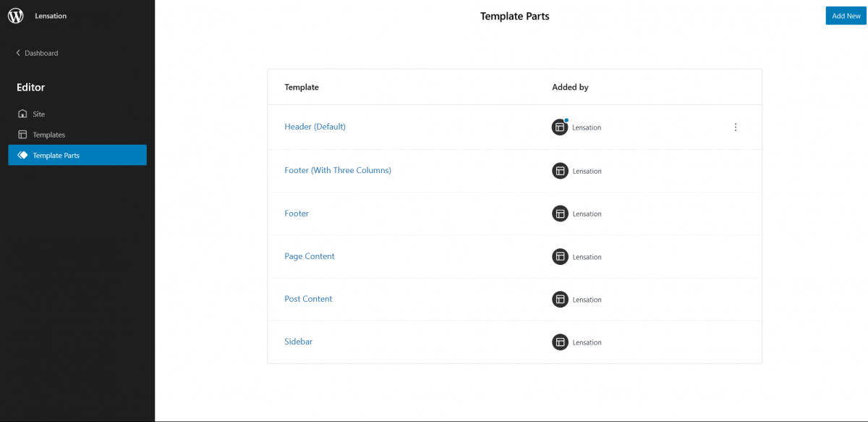Click the Templates layout icon in sidebar

click(x=22, y=135)
